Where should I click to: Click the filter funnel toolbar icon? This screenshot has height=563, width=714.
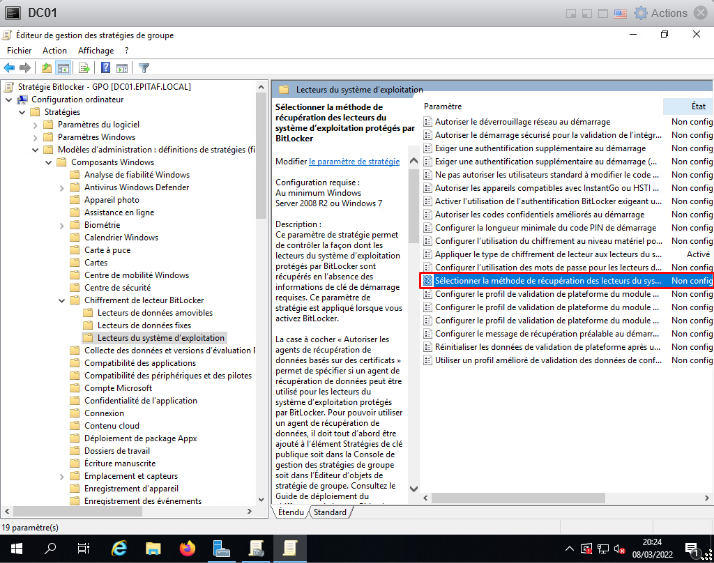pos(144,68)
